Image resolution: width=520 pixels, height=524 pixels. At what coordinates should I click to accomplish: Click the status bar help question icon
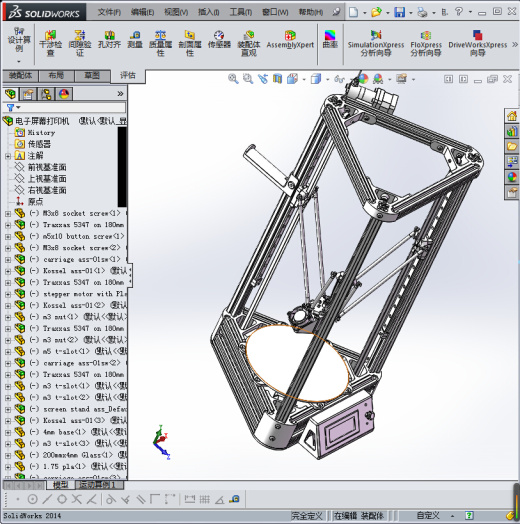coord(469,516)
